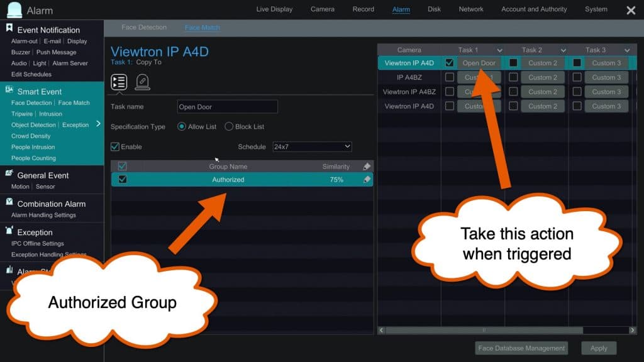This screenshot has width=644, height=362.
Task: Click the Smart Event section icon
Action: click(x=9, y=89)
